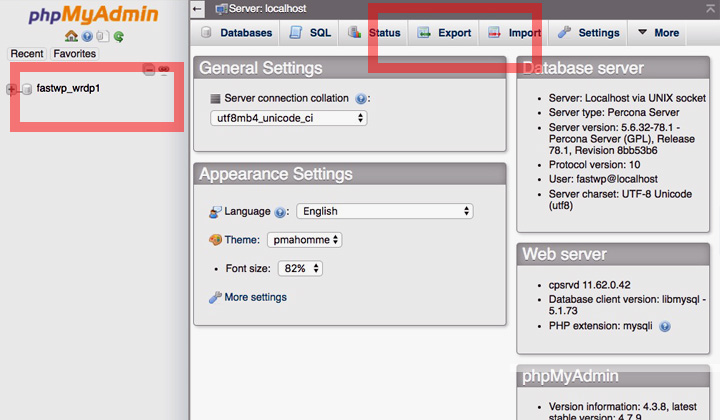Open the Import tab
Screen dimensions: 720x420
[x=515, y=33]
